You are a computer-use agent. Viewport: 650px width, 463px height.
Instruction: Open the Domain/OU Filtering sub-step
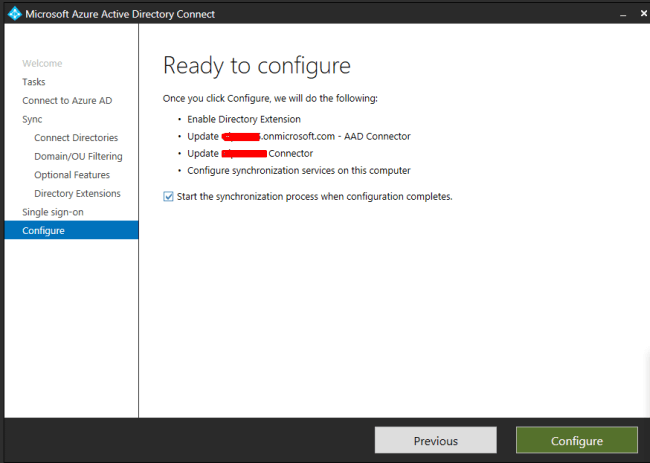[x=78, y=156]
